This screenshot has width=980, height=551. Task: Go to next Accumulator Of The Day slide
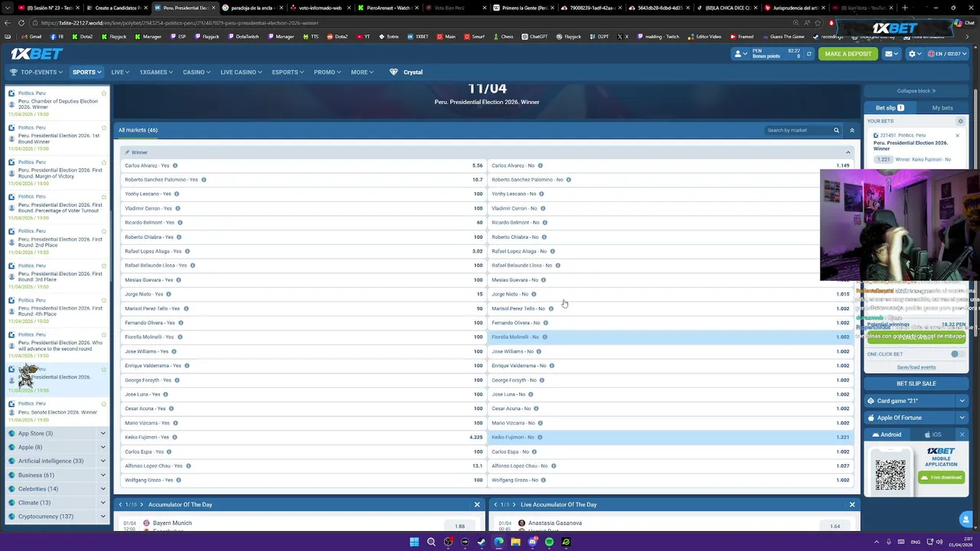click(x=142, y=504)
